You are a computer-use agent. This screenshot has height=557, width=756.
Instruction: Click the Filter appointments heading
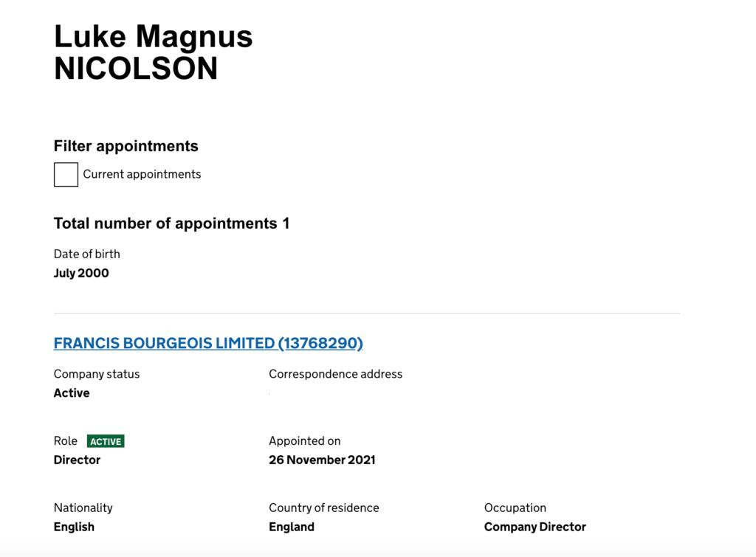(x=126, y=146)
